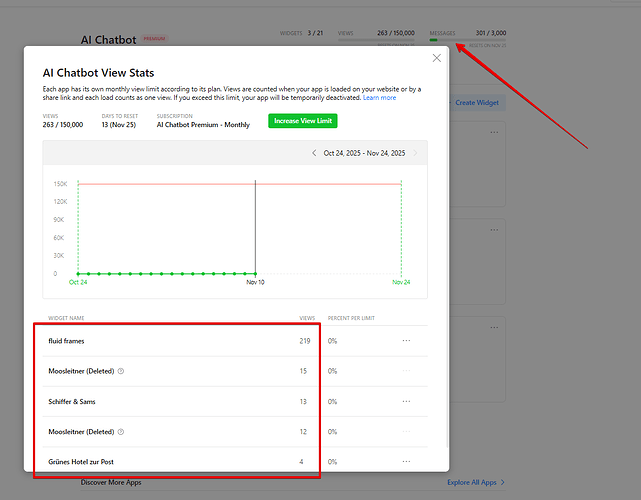Close the AI Chatbot View Stats dialog
This screenshot has height=500, width=641.
[437, 58]
